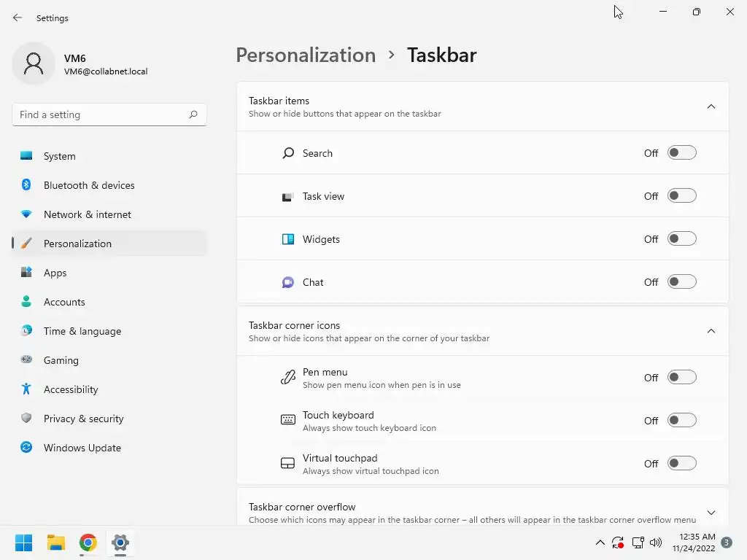Select Privacy & security in sidebar

click(x=109, y=418)
